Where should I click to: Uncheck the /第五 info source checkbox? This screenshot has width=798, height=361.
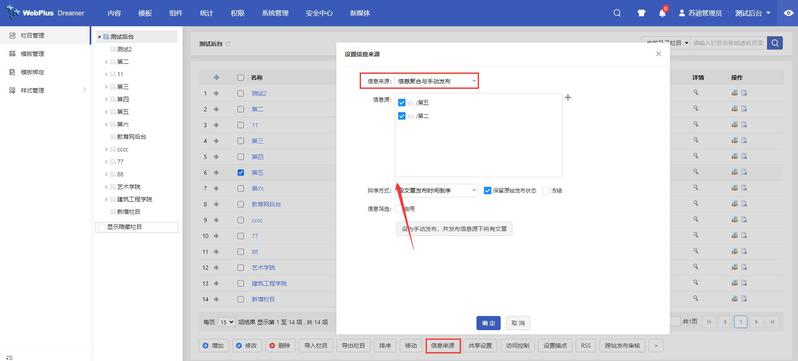(x=402, y=102)
